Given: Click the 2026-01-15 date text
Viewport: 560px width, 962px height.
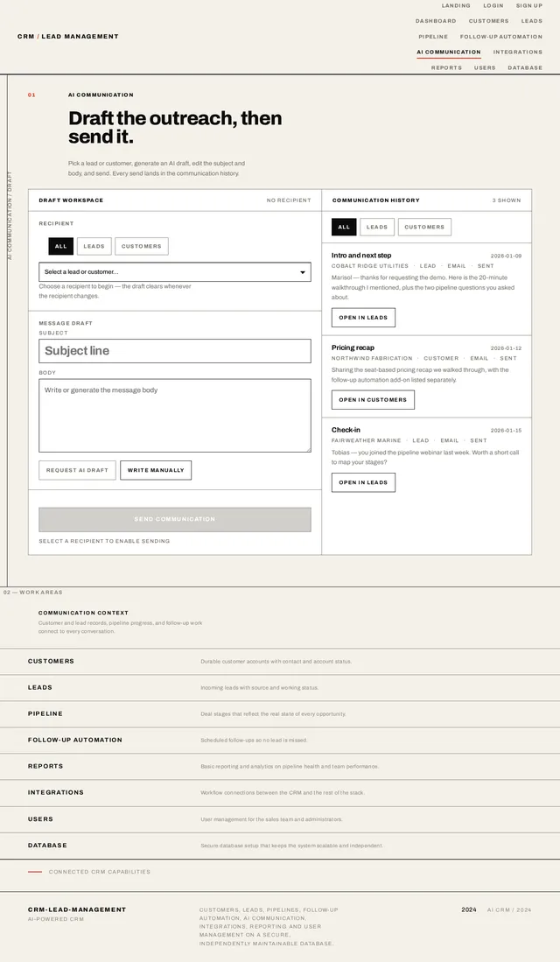Looking at the screenshot, I should [506, 431].
